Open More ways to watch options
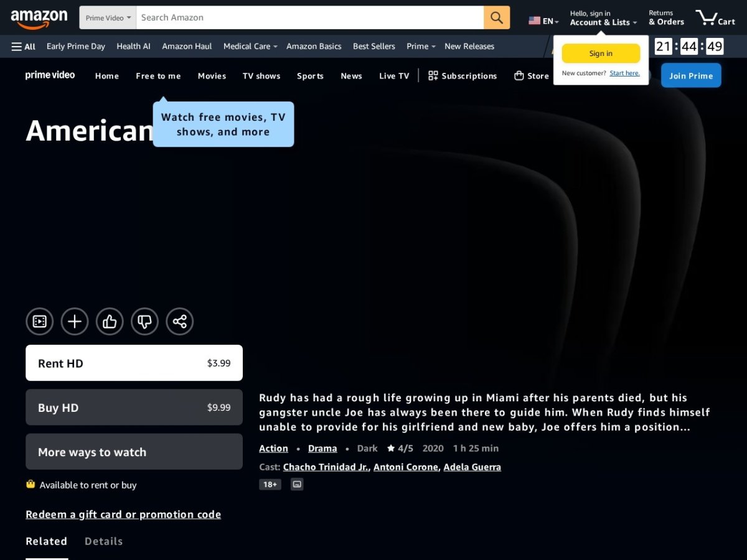Image resolution: width=747 pixels, height=560 pixels. (x=134, y=452)
